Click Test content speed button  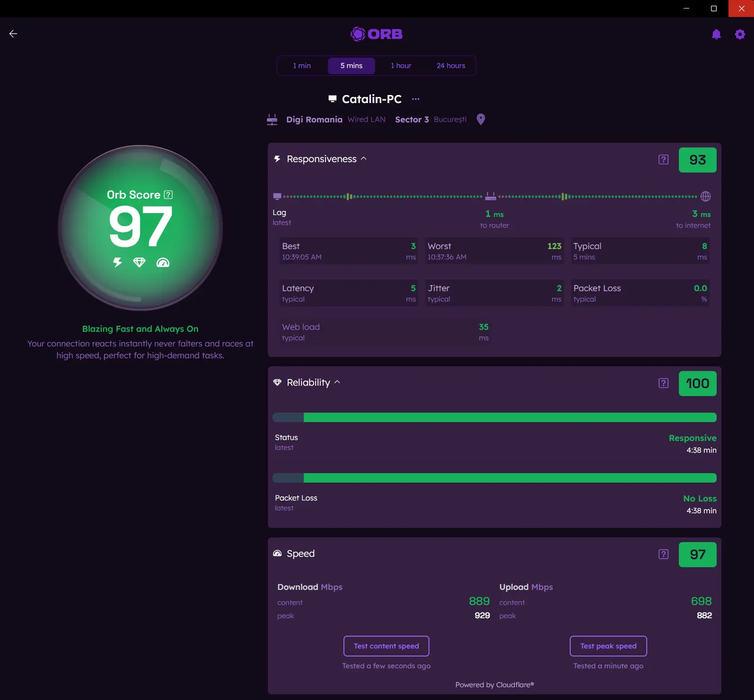click(386, 646)
